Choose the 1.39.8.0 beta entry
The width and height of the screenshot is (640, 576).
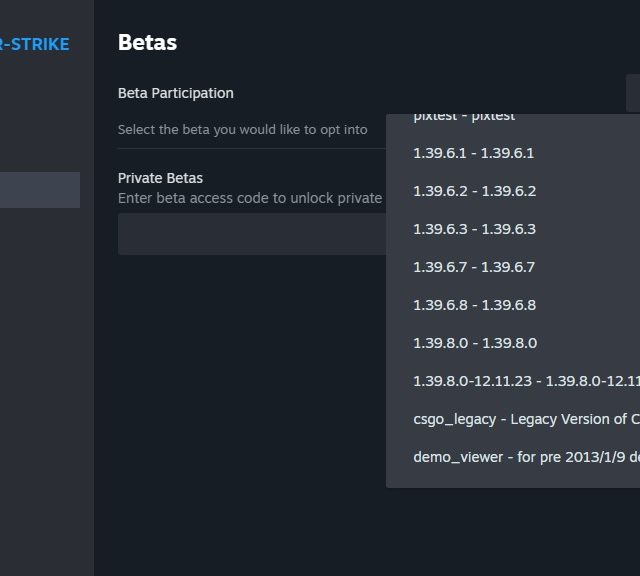click(475, 343)
